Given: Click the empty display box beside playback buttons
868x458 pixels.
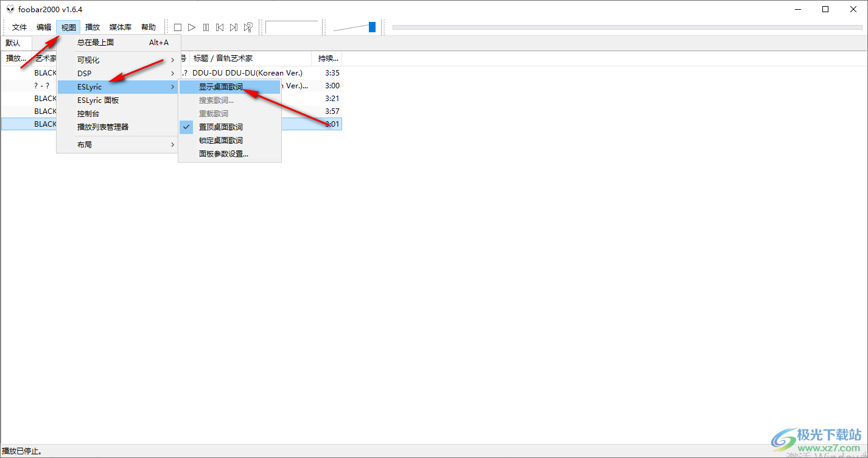Looking at the screenshot, I should pyautogui.click(x=292, y=27).
